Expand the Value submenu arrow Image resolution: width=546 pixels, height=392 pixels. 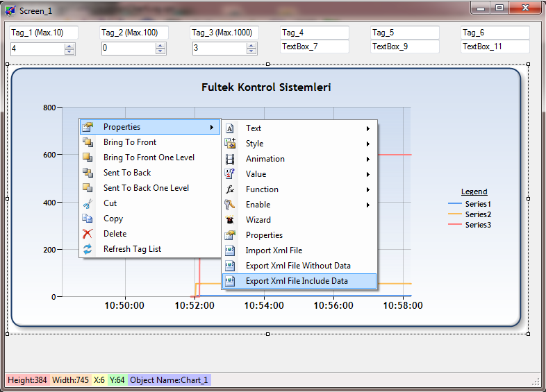pyautogui.click(x=368, y=174)
